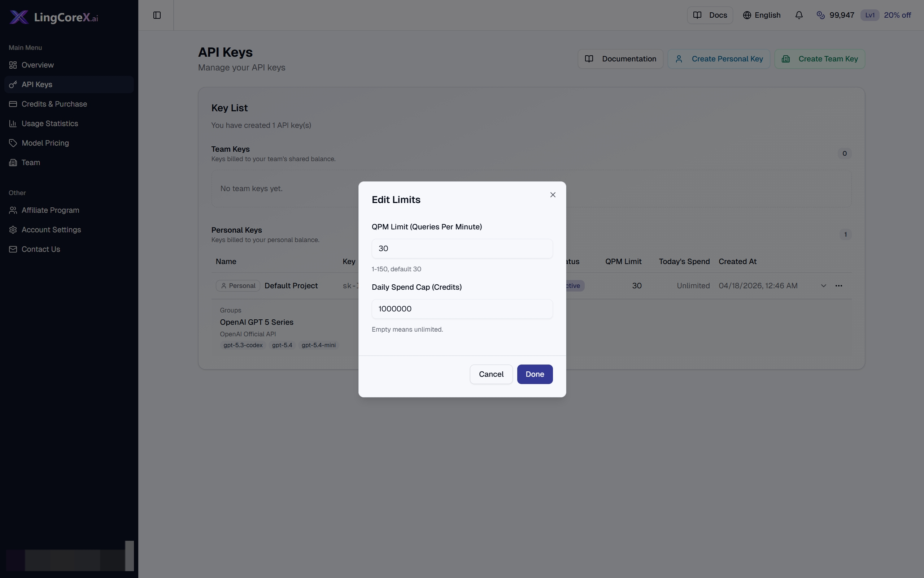Click the Team Keys count badge 0

pyautogui.click(x=844, y=154)
